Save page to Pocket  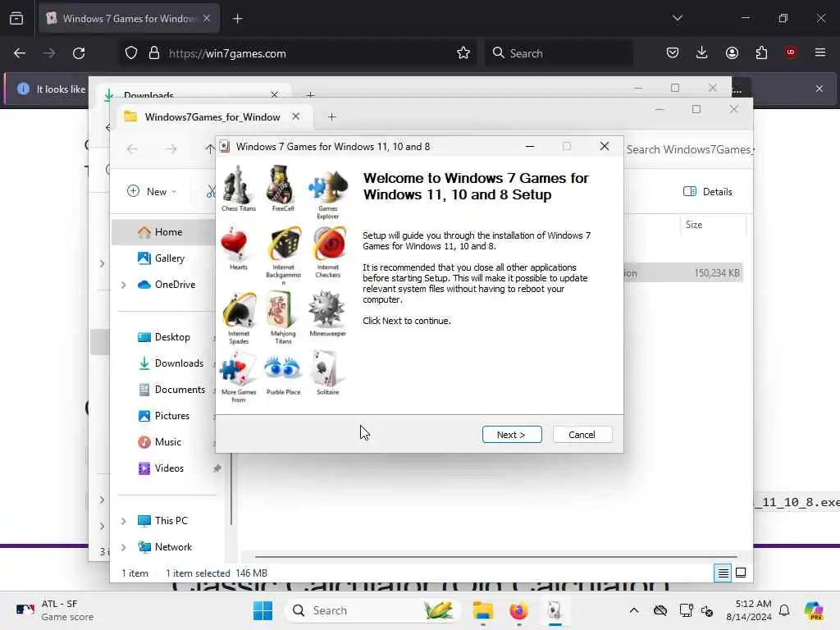673,52
